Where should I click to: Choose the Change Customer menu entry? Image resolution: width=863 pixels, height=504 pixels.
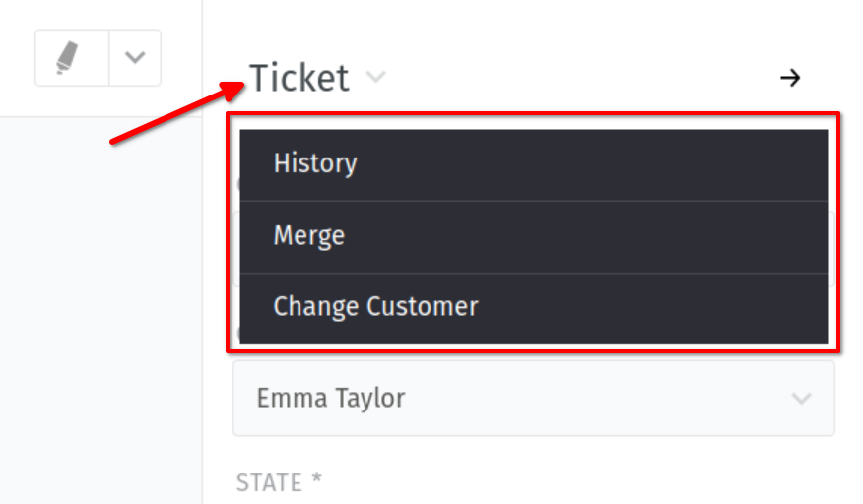[375, 307]
